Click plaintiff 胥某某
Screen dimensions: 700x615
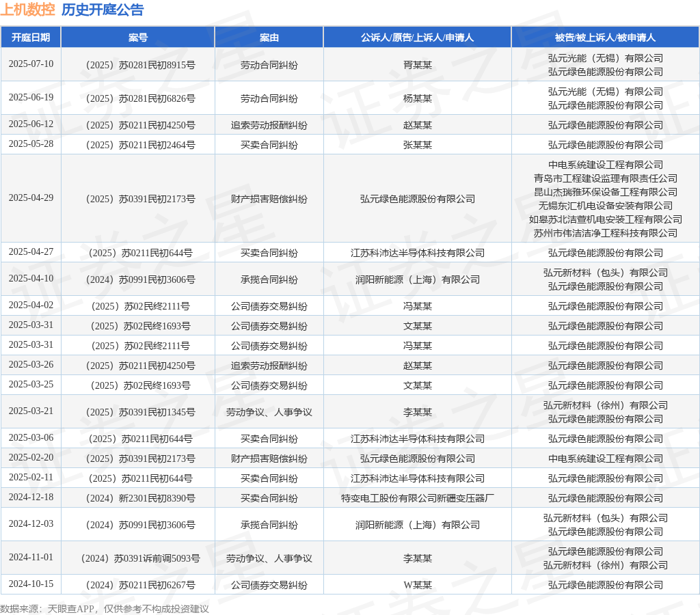(x=418, y=65)
